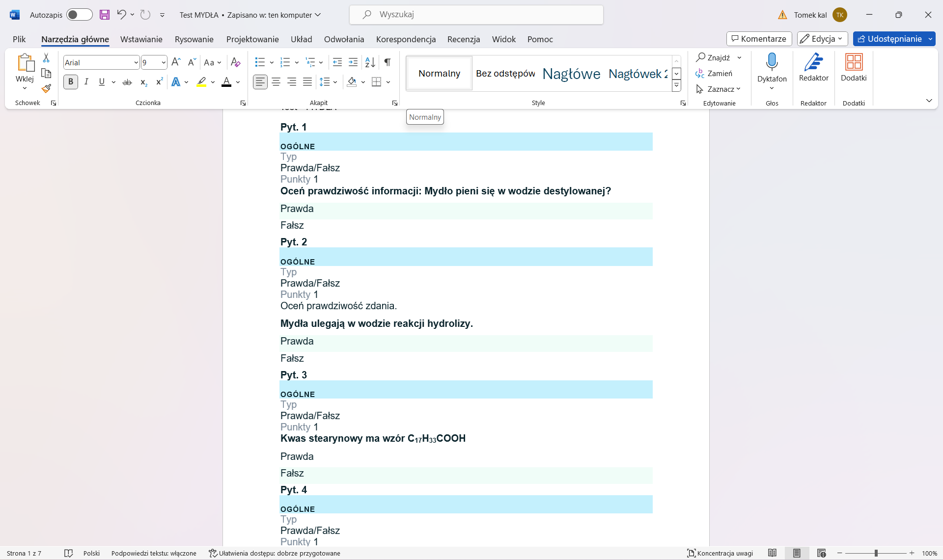This screenshot has height=560, width=943.
Task: Click the Save floppy disk icon
Action: click(x=105, y=15)
